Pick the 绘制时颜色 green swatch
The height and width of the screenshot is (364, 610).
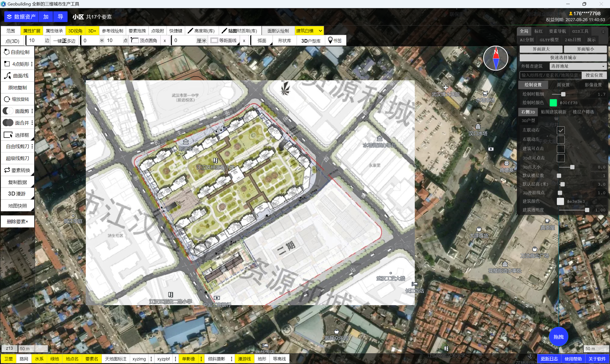pyautogui.click(x=553, y=103)
